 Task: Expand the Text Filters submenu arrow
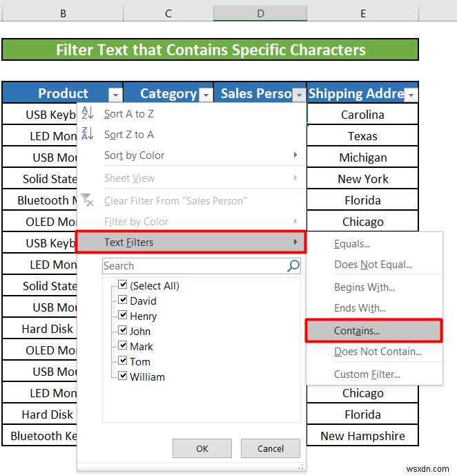click(295, 242)
